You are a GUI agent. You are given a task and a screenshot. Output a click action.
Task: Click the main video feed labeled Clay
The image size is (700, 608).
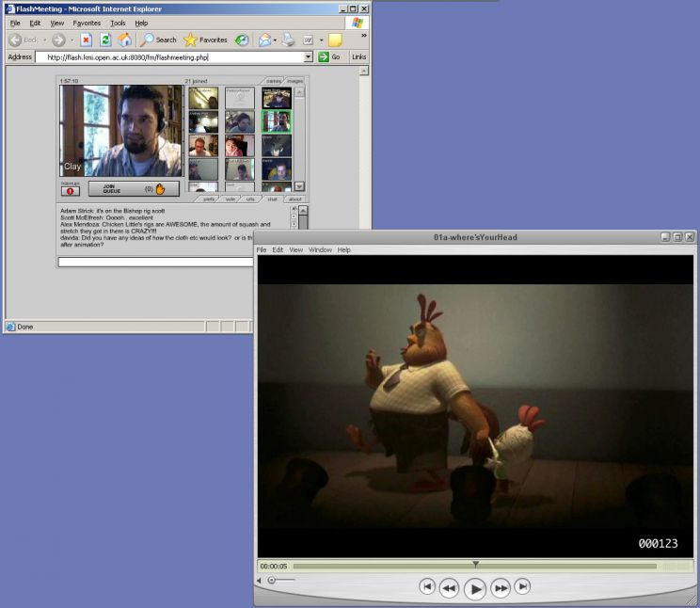pyautogui.click(x=121, y=131)
